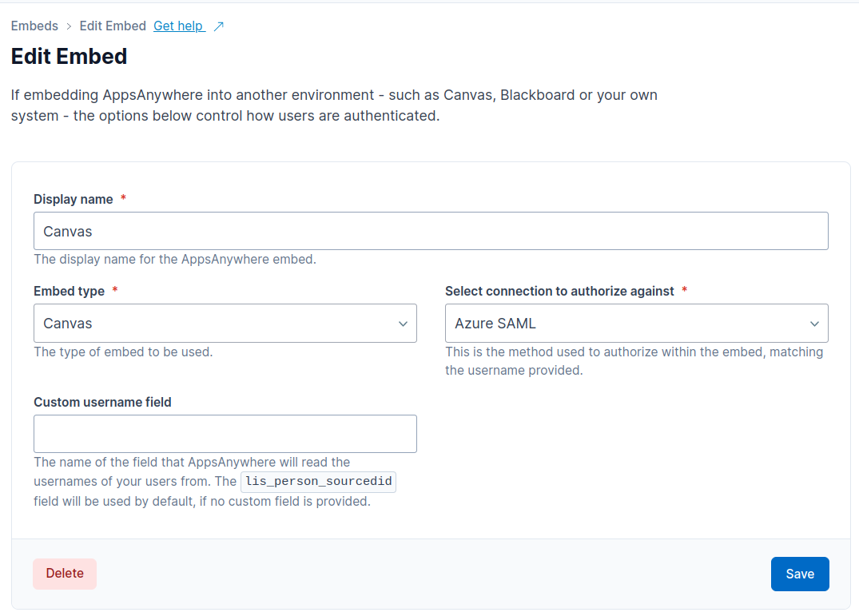Click the Edit Embed breadcrumb item
The width and height of the screenshot is (859, 616).
[113, 26]
